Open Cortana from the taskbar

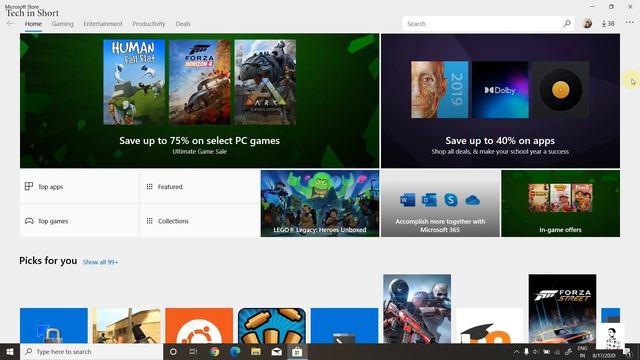coord(173,352)
